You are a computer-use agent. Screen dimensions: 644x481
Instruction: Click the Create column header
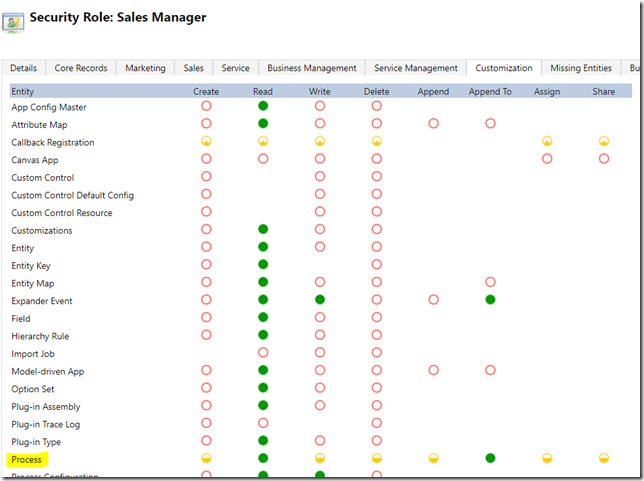[206, 92]
